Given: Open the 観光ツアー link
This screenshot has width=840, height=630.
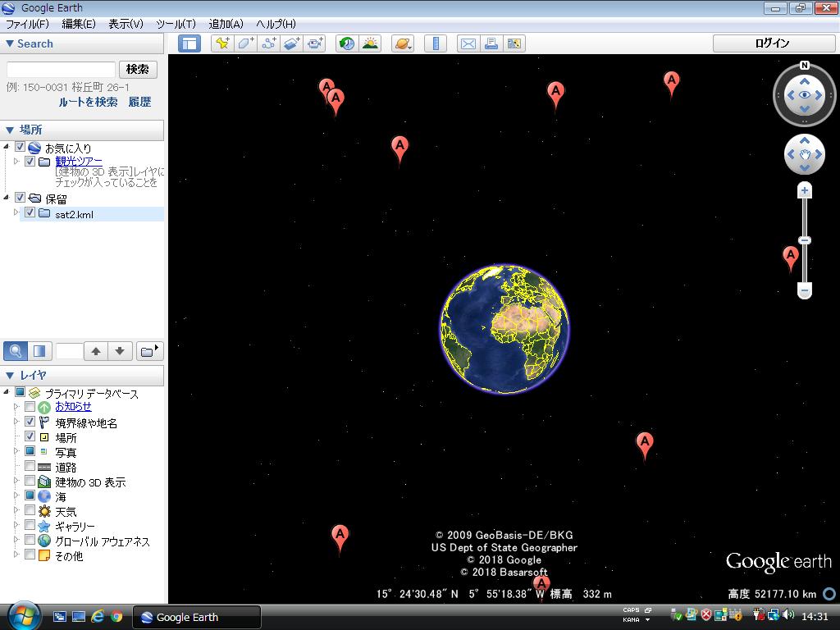Looking at the screenshot, I should [x=78, y=162].
